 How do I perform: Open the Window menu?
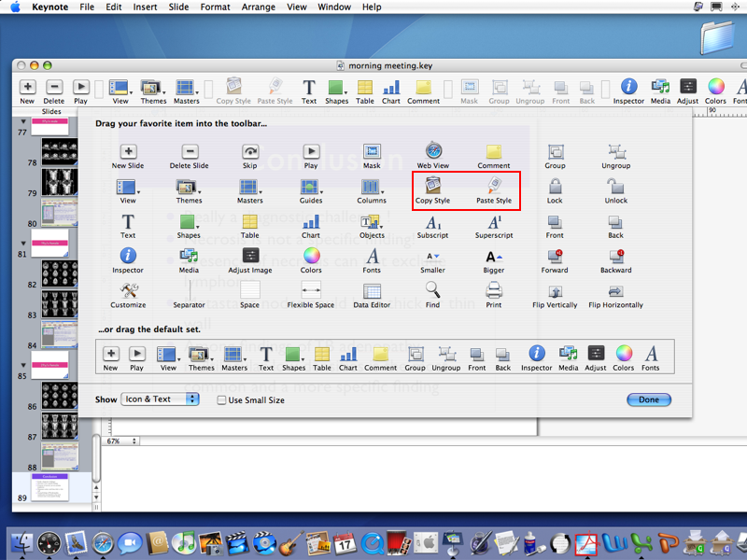(334, 7)
